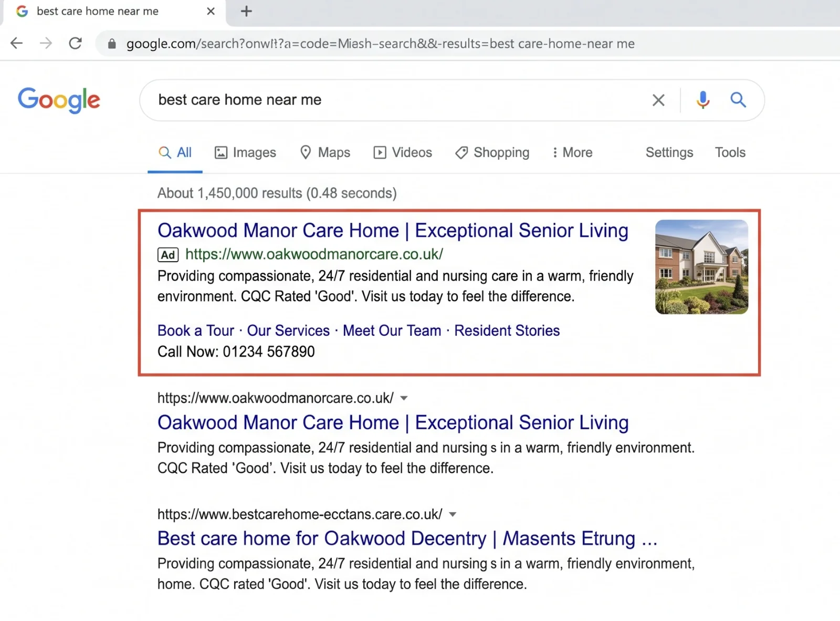Click the https://www.bestcarehome-ecctans.care.co.uk/ URL text
The height and width of the screenshot is (621, 840).
[300, 514]
